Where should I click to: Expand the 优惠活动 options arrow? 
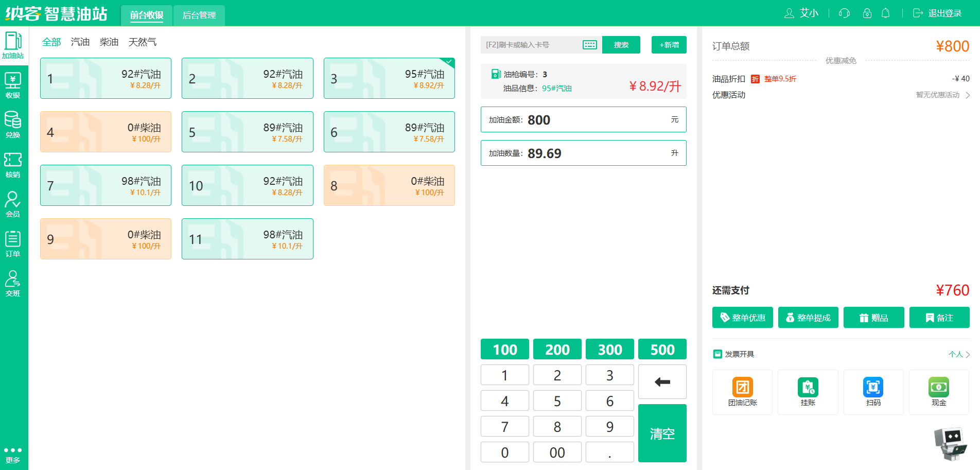968,95
